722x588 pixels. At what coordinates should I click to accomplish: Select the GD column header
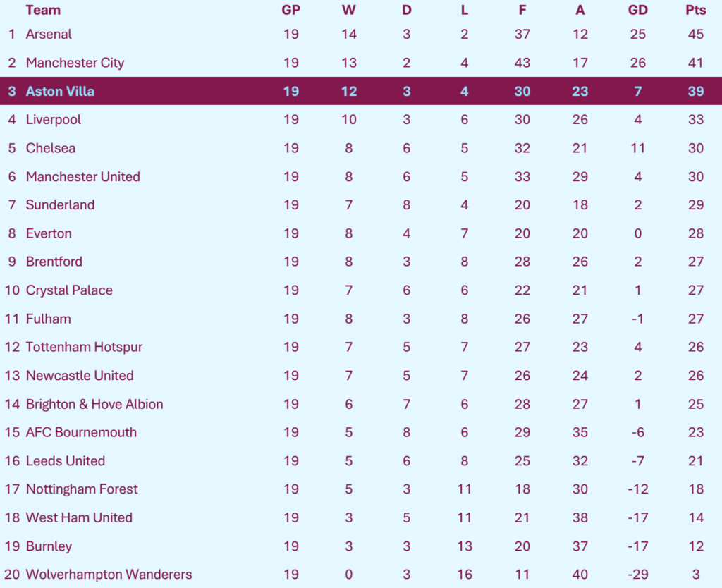[637, 10]
